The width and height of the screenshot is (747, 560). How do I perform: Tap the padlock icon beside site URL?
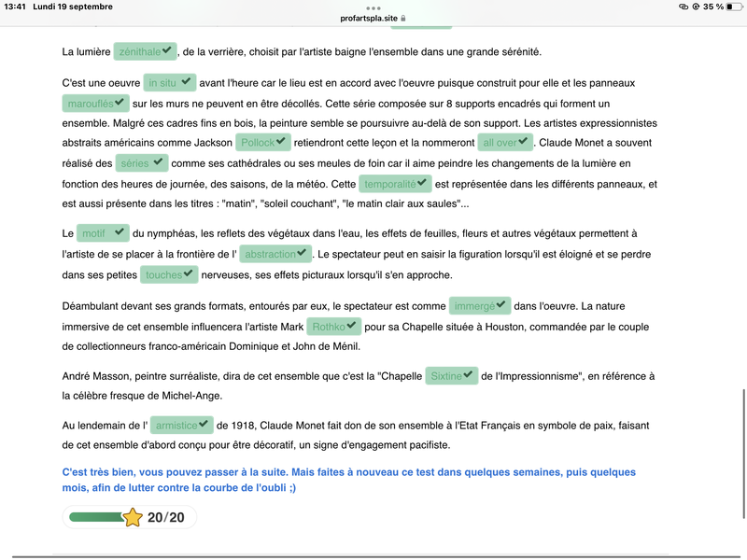pyautogui.click(x=403, y=18)
